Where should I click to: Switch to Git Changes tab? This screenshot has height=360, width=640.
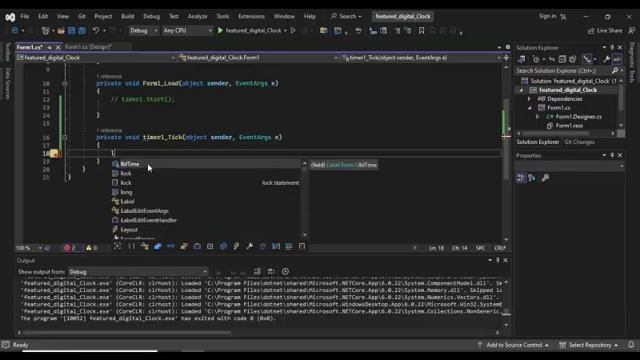pyautogui.click(x=579, y=142)
